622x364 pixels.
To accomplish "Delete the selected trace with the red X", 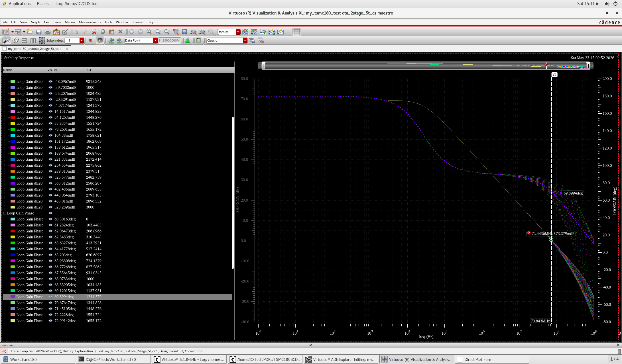I will pos(120,32).
